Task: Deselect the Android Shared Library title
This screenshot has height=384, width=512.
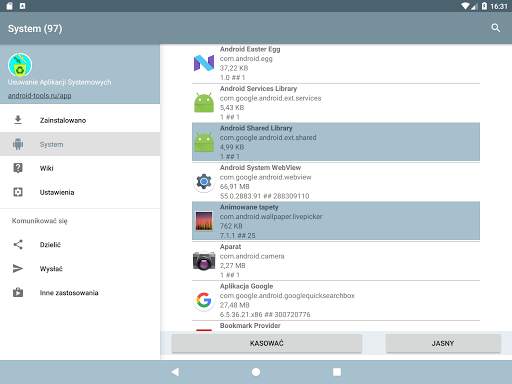Action: pos(256,128)
